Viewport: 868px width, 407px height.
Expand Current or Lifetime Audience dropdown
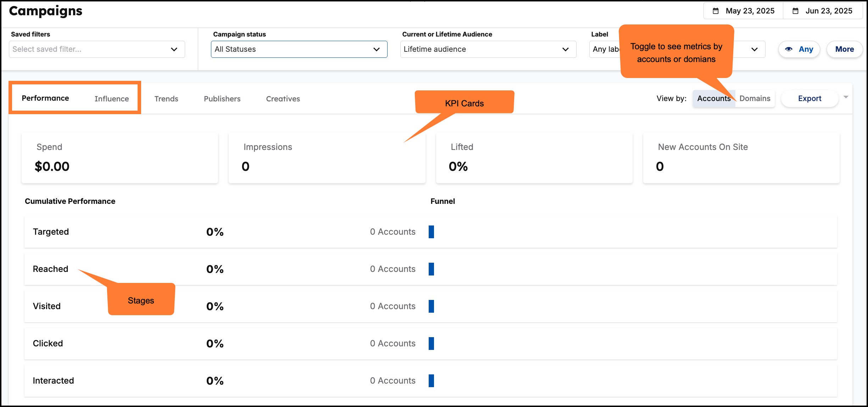488,49
